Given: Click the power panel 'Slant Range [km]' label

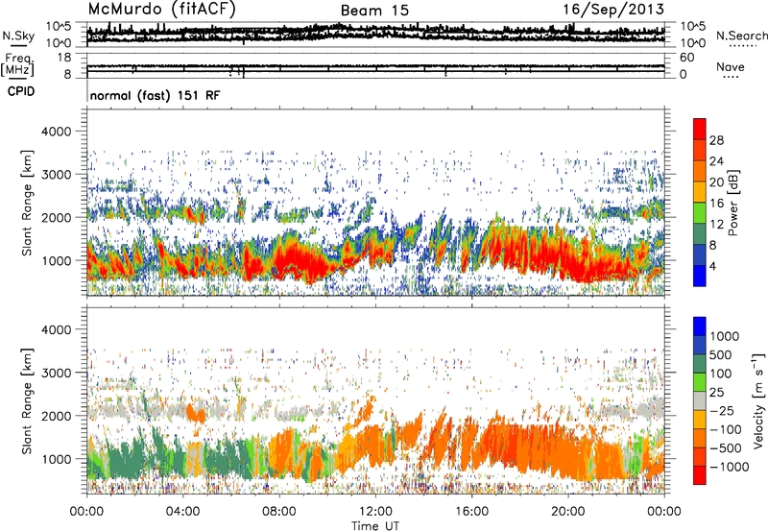Looking at the screenshot, I should (x=28, y=203).
